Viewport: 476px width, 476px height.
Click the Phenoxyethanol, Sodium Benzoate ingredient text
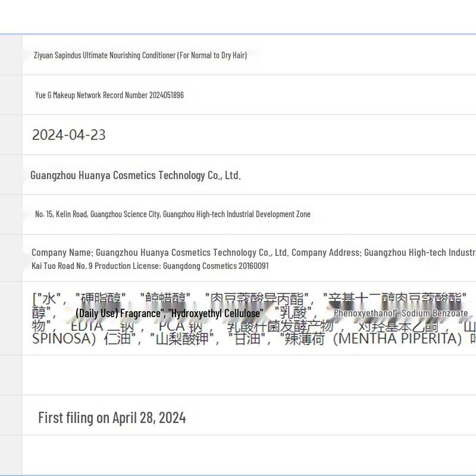click(x=400, y=314)
